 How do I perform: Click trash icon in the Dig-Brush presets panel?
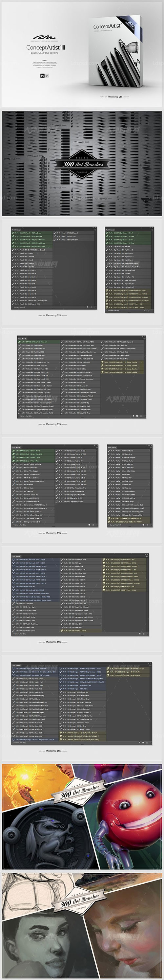coord(149,311)
